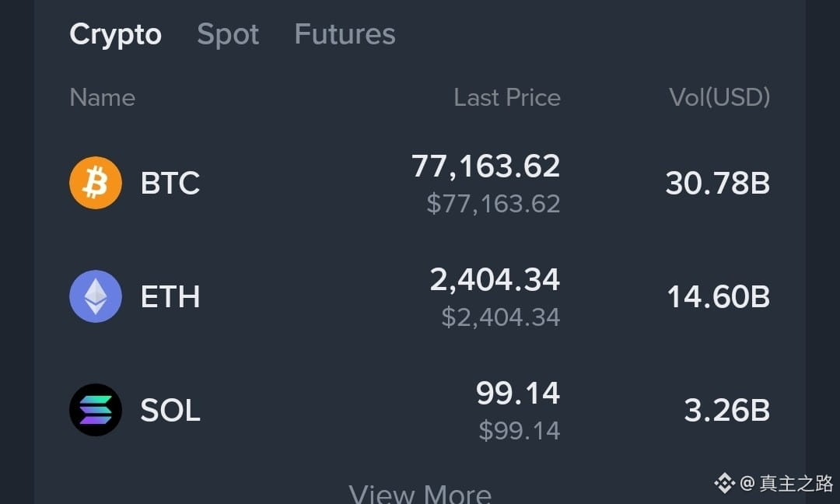This screenshot has width=840, height=504.
Task: Click BTC volume 30.78B
Action: (718, 184)
